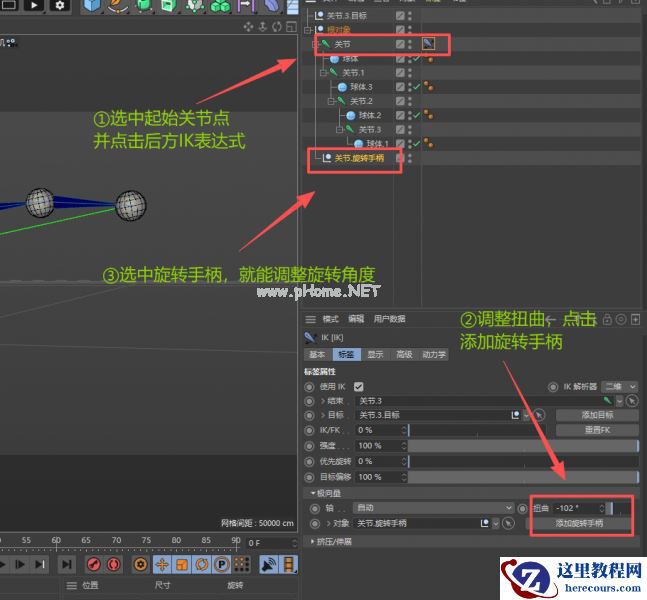
Task: Click the render settings gear icon
Action: click(x=60, y=5)
